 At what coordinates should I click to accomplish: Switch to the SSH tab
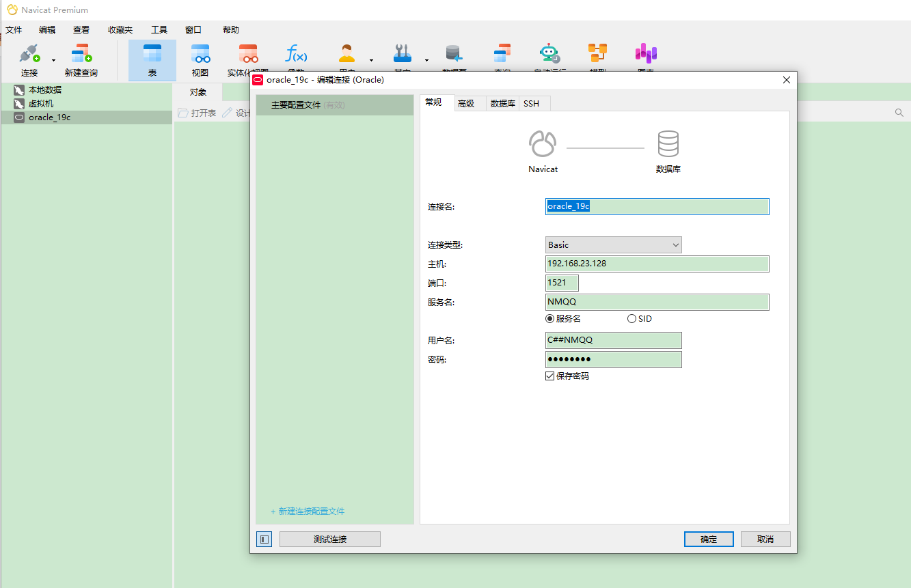(x=532, y=104)
